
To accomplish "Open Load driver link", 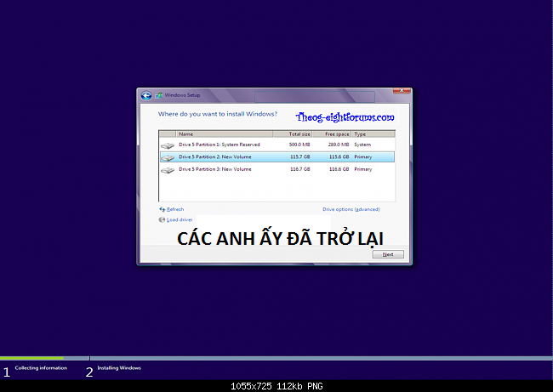I will point(180,219).
